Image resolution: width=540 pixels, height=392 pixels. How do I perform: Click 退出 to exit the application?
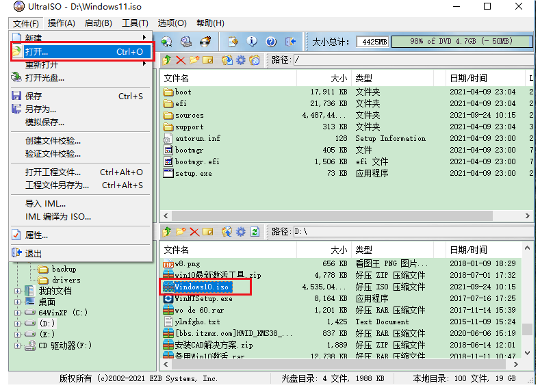pyautogui.click(x=34, y=253)
